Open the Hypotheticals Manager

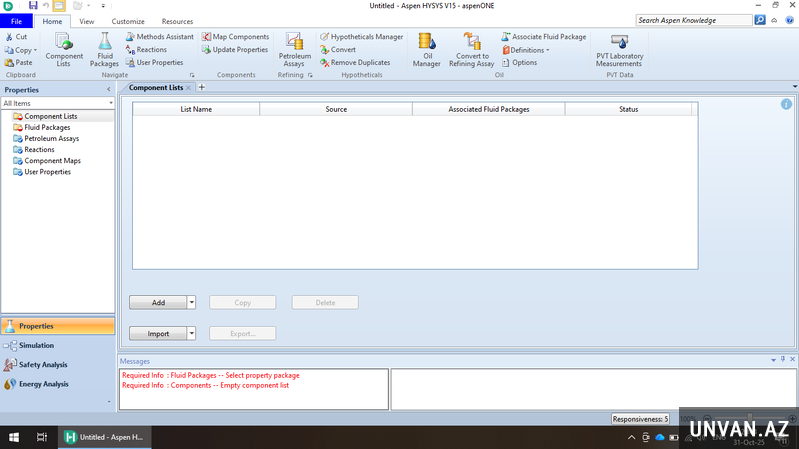tap(361, 37)
